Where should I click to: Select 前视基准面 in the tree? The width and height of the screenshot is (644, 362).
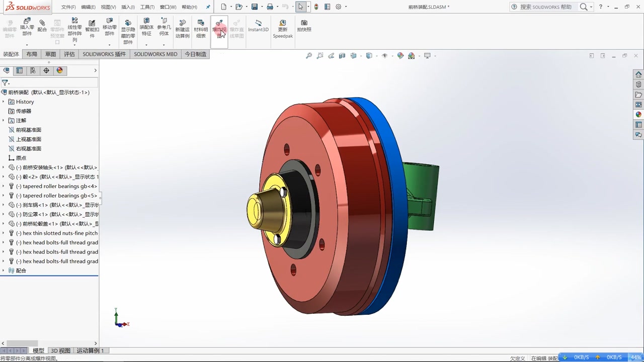(x=29, y=130)
